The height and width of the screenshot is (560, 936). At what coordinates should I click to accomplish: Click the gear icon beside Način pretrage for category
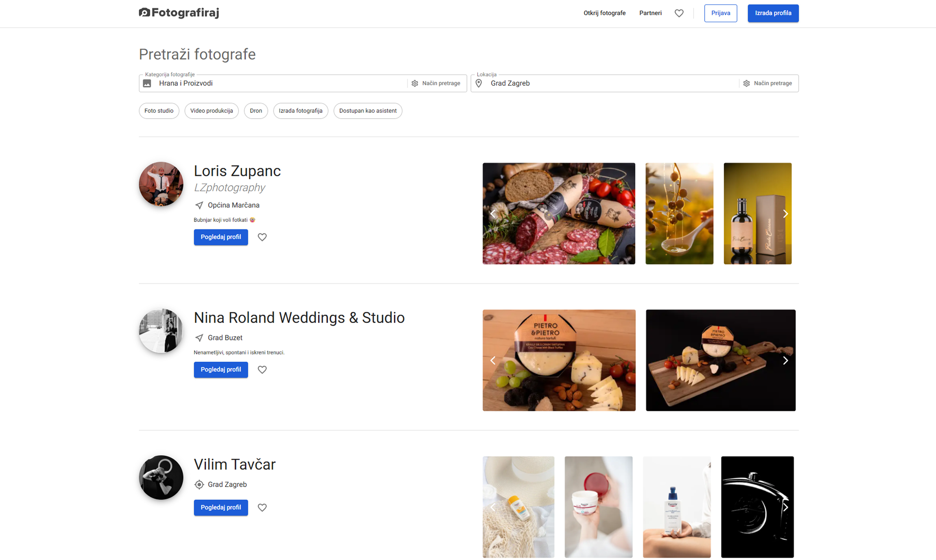point(415,83)
